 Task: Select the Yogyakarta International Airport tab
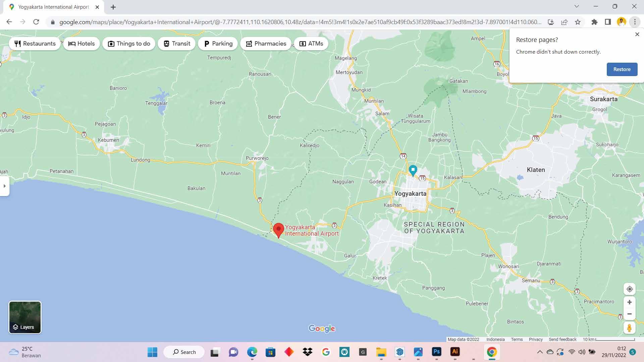[x=54, y=7]
